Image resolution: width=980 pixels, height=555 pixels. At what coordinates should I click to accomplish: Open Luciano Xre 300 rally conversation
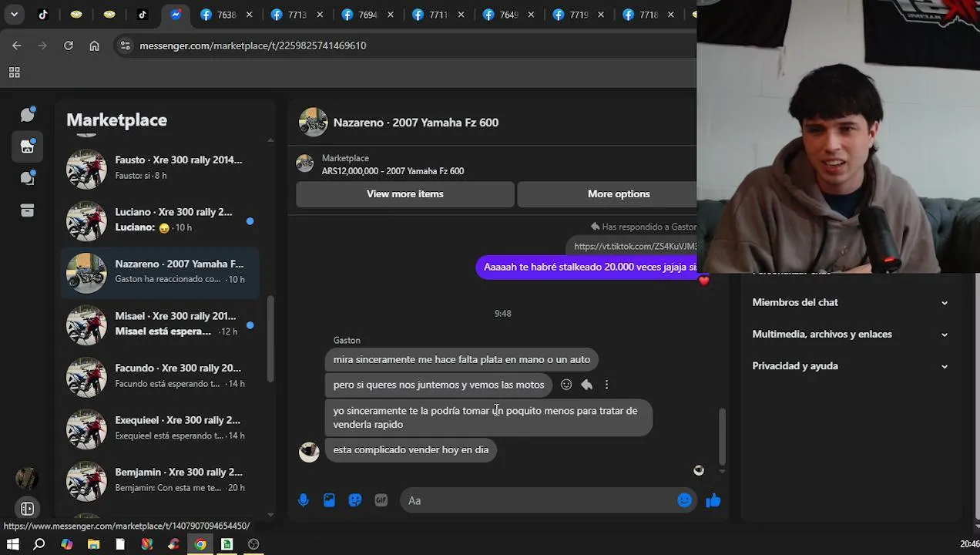pos(160,220)
